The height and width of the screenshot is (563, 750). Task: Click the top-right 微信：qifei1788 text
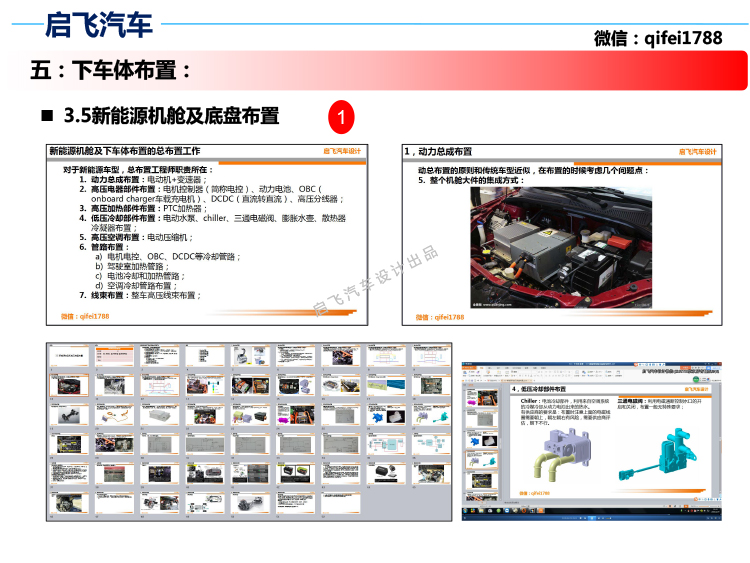click(x=657, y=38)
